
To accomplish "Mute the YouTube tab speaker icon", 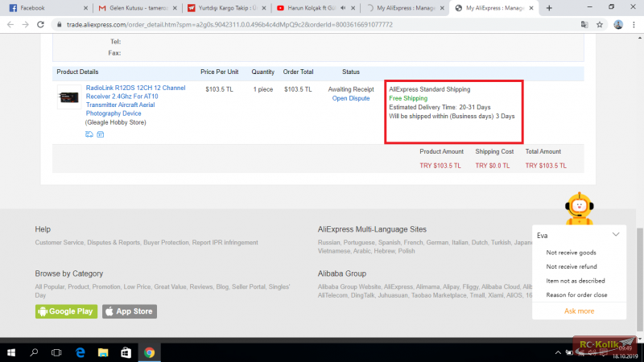I will (x=343, y=8).
